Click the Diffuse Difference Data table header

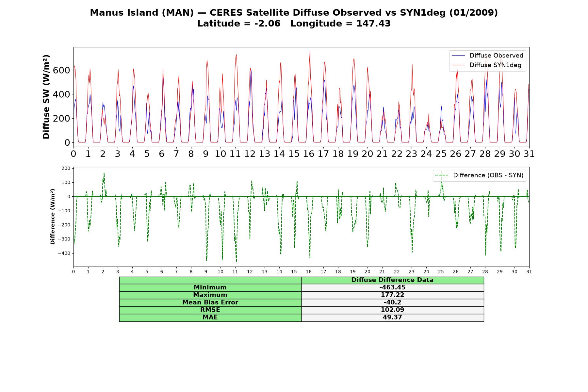(x=393, y=280)
